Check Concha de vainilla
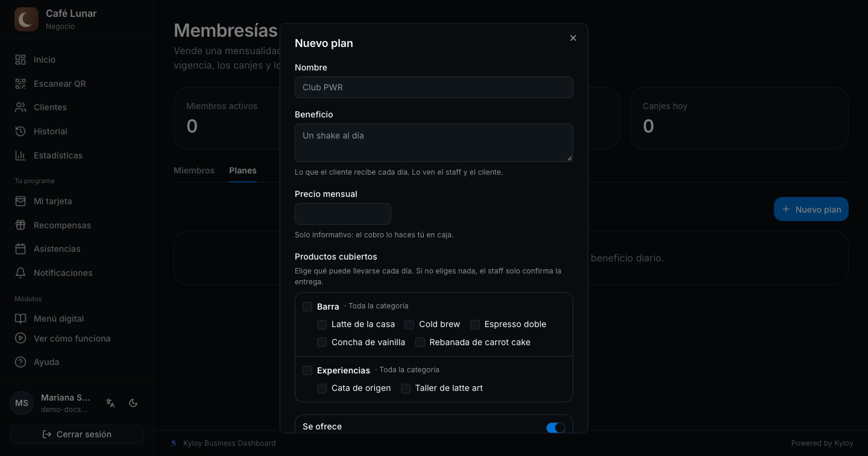The width and height of the screenshot is (868, 456). 322,343
